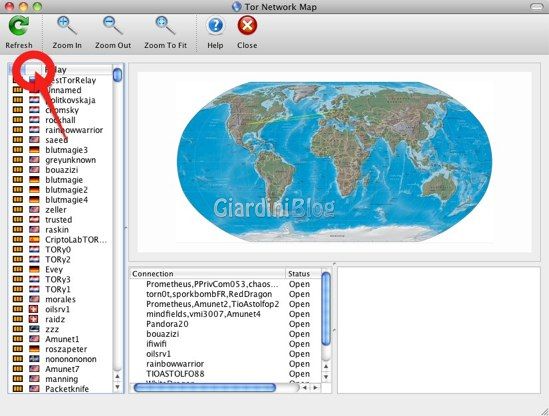Click the bandwidth status icon beside Packetknife
Screen dimensions: 549x416
18,389
